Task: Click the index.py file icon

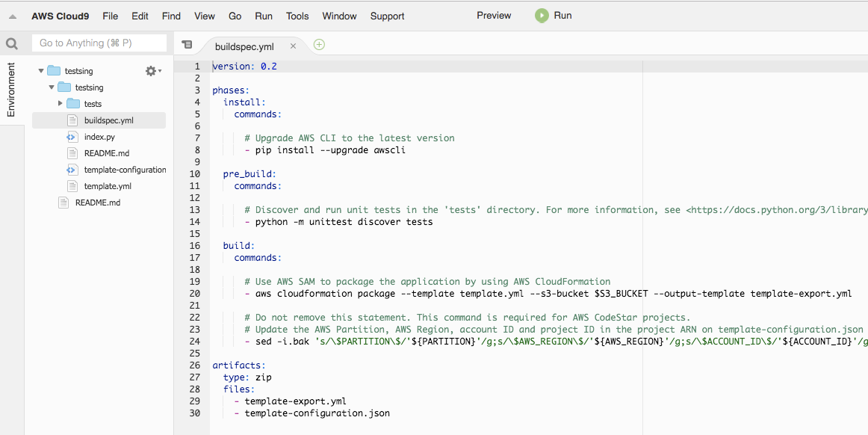Action: click(x=72, y=137)
